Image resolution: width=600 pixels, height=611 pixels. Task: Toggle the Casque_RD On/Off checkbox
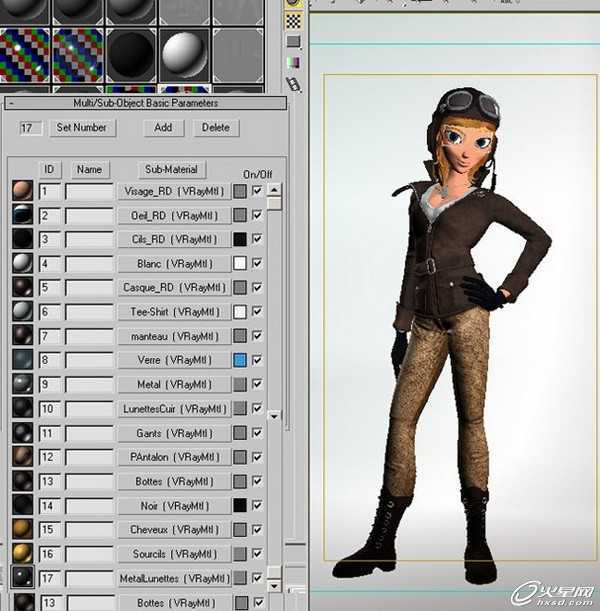(x=257, y=287)
